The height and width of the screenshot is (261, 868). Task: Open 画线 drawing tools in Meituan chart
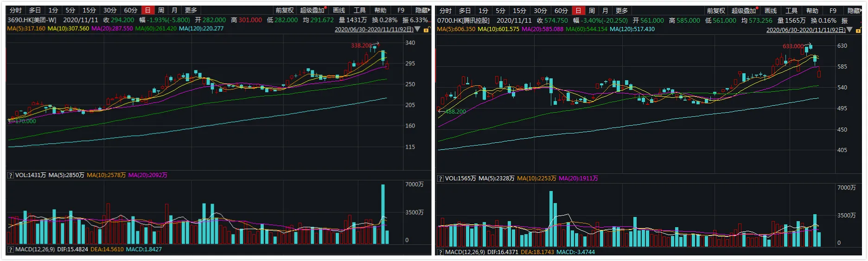coord(339,10)
